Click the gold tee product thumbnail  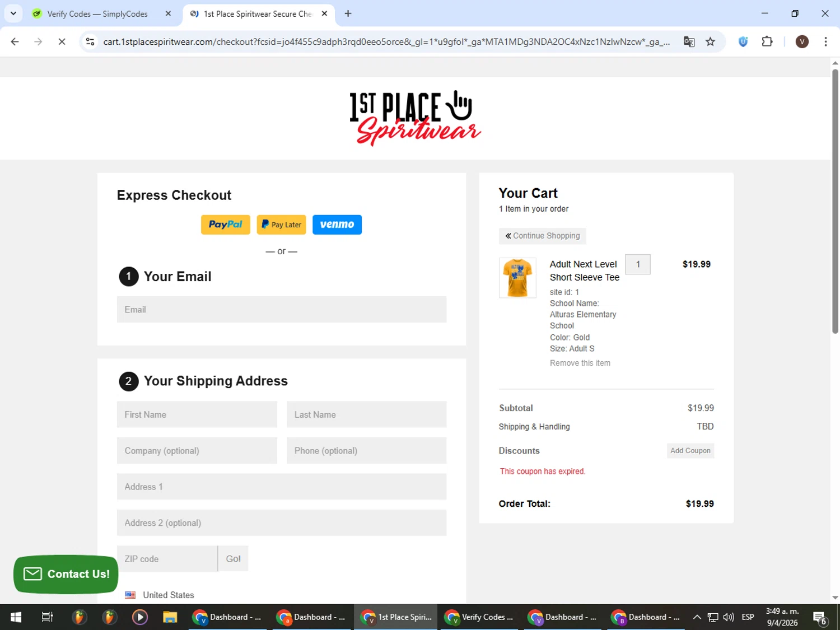pyautogui.click(x=517, y=278)
